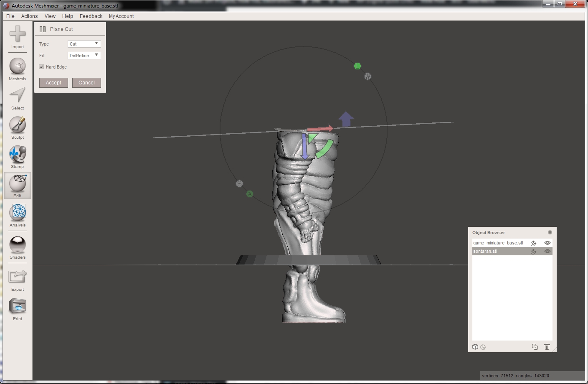Cancel the plane cut
The height and width of the screenshot is (384, 588).
pyautogui.click(x=86, y=83)
